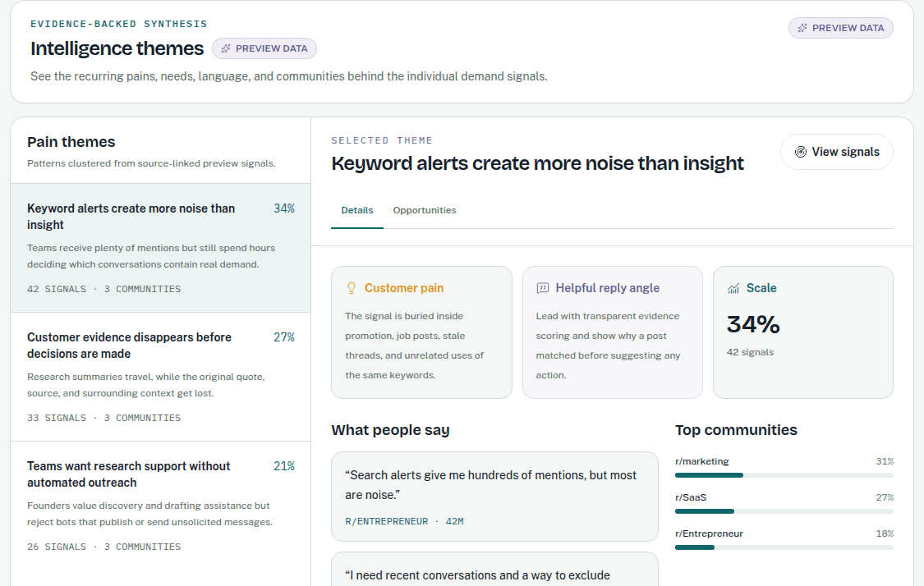Click the r/Entrepreneur progress bar
The height and width of the screenshot is (586, 924).
click(x=784, y=547)
